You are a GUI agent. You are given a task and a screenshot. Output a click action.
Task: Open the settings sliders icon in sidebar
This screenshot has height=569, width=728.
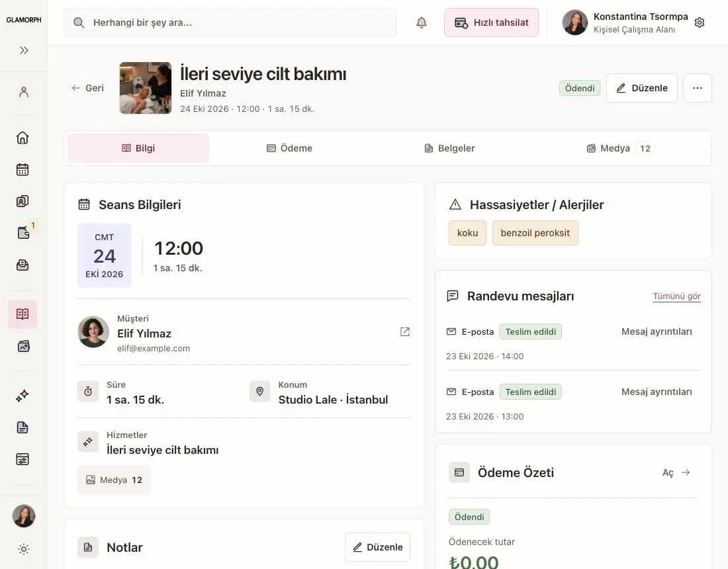click(x=23, y=459)
